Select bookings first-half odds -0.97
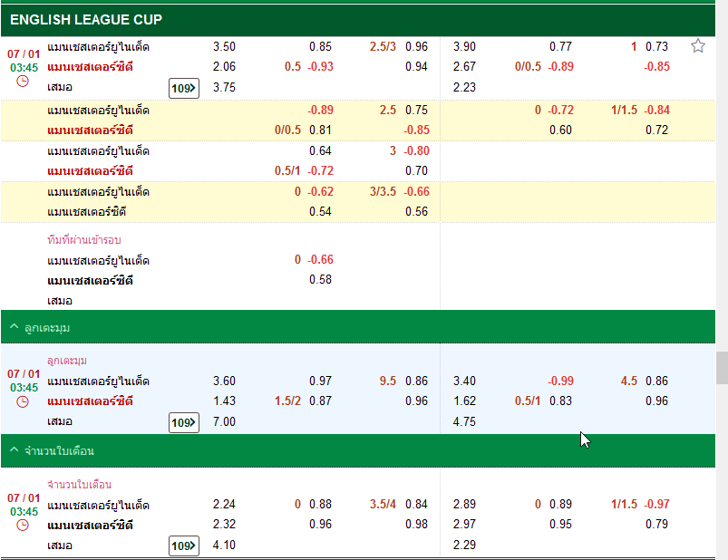This screenshot has width=728, height=560. click(x=656, y=505)
